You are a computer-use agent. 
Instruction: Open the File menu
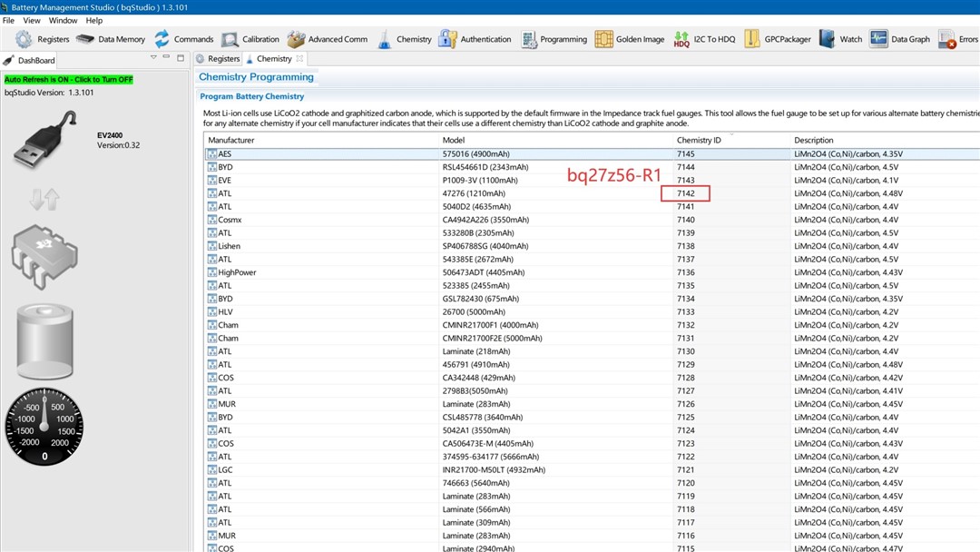[x=9, y=20]
